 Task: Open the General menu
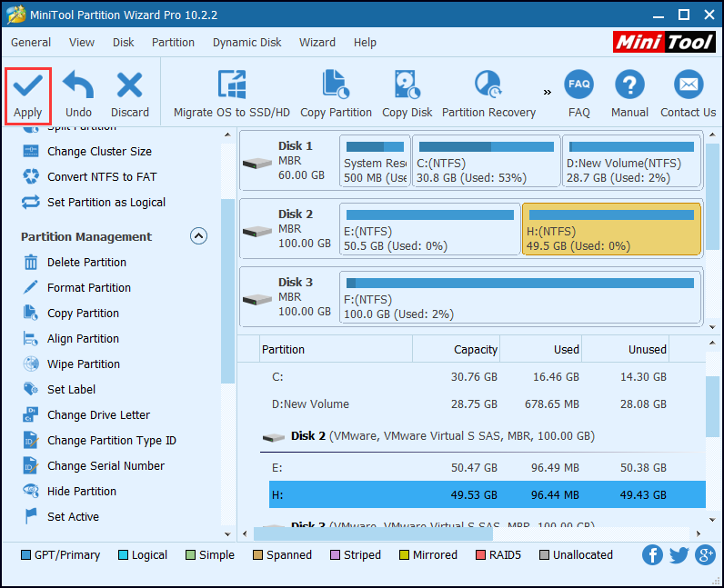tap(31, 43)
